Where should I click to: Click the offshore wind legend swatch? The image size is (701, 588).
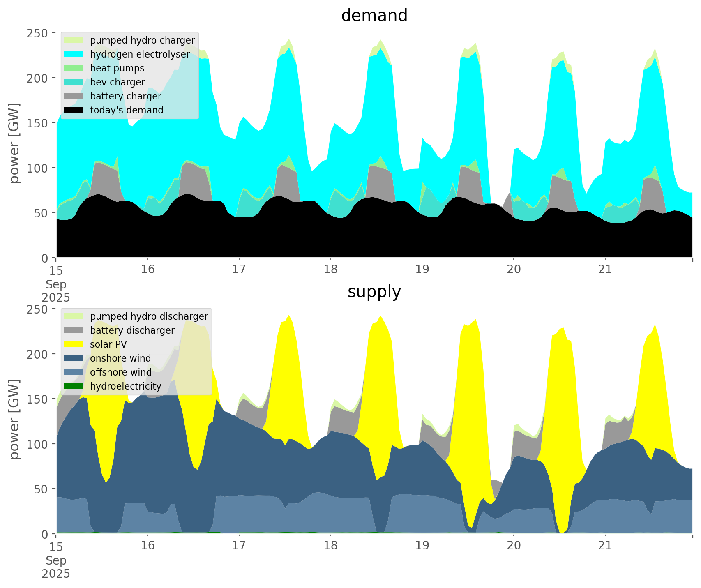74,372
